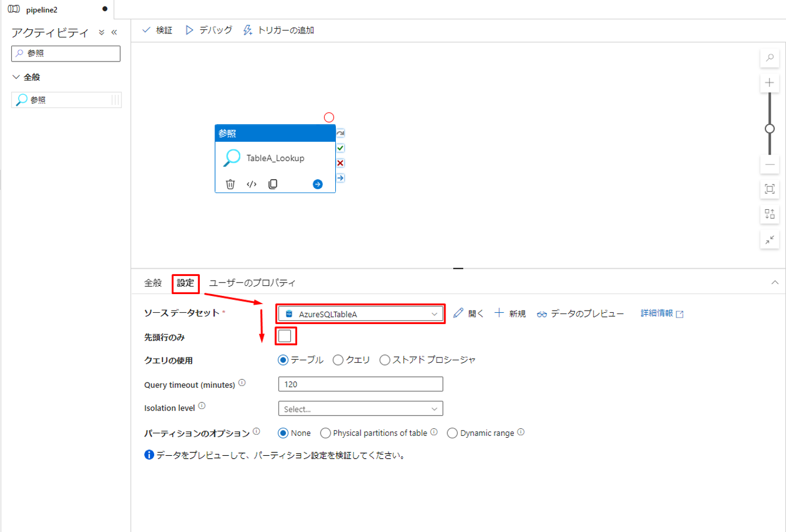The width and height of the screenshot is (786, 532).
Task: Collapse the properties panel with up chevron
Action: (775, 282)
